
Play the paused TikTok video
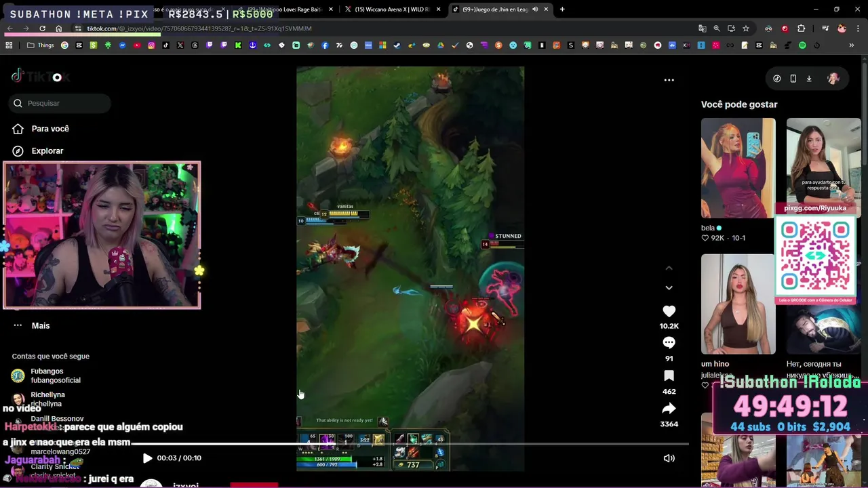[147, 458]
